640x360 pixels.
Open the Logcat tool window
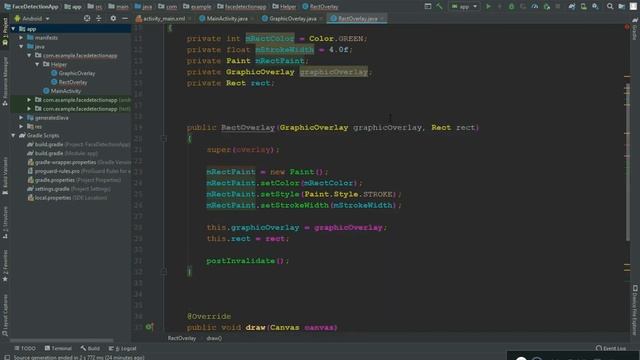(122, 348)
